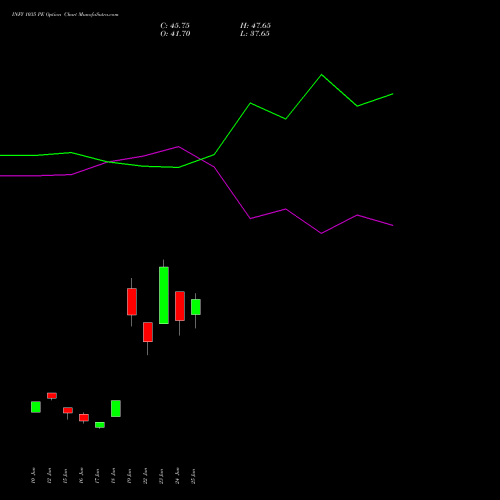Click the date axis label for the 25th
This screenshot has width=500, height=500.
pyautogui.click(x=193, y=476)
